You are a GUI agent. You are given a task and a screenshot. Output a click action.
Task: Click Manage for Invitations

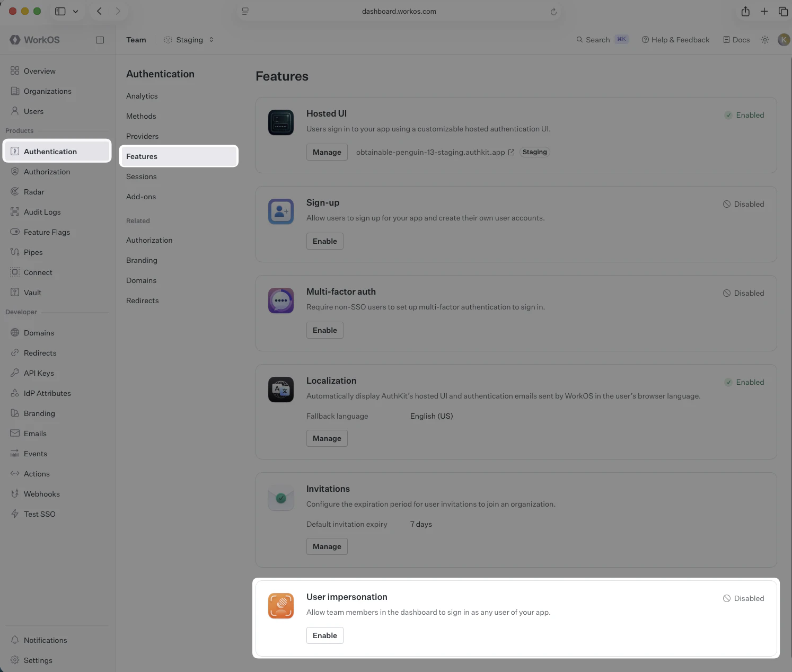pyautogui.click(x=327, y=546)
